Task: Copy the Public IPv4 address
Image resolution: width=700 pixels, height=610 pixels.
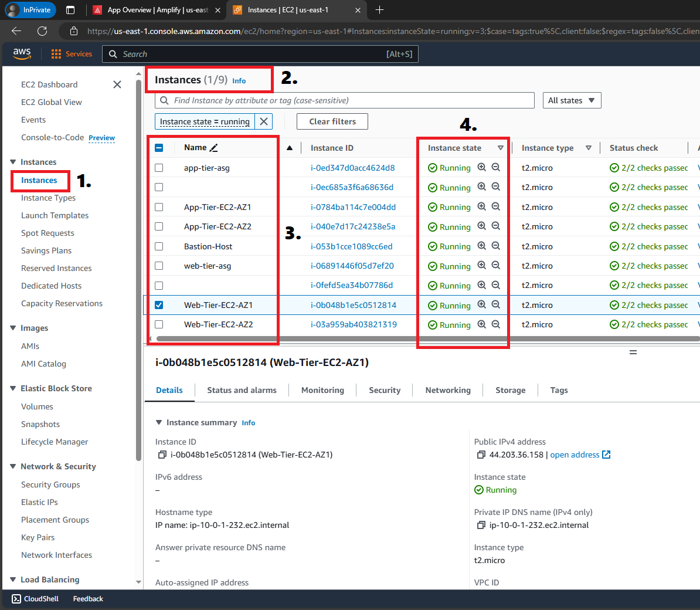Action: (x=481, y=455)
